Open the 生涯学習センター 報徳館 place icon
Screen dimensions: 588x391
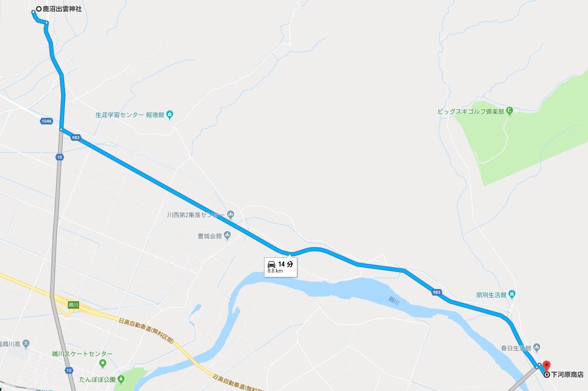[x=169, y=114]
